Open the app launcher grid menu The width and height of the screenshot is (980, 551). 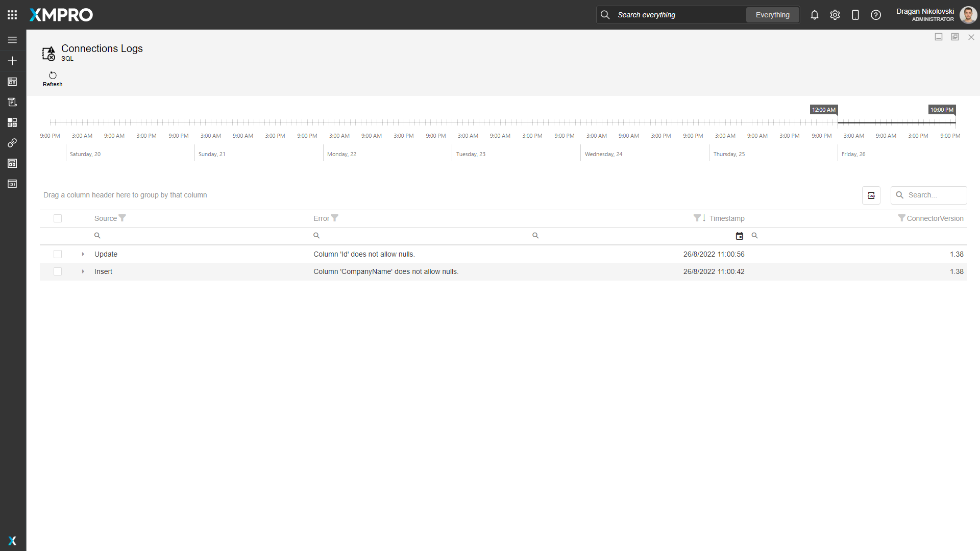[12, 15]
